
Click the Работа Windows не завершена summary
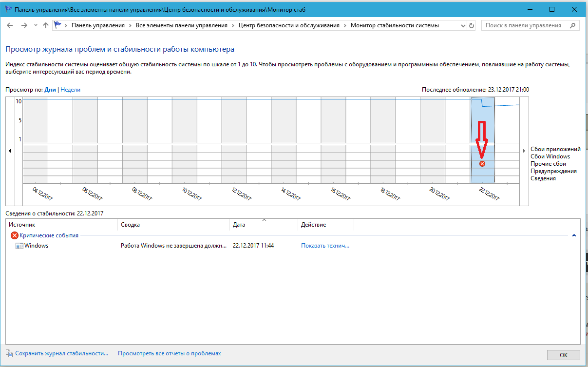point(174,246)
